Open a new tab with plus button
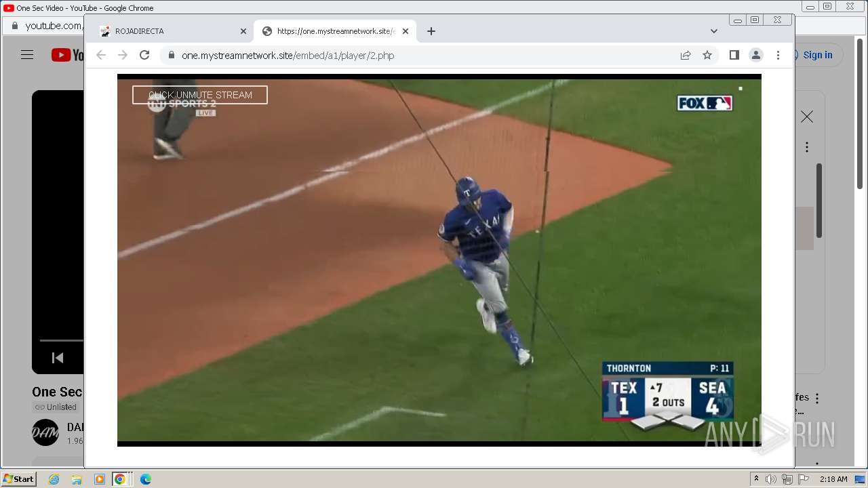Screen dimensions: 868x488 click(x=431, y=31)
